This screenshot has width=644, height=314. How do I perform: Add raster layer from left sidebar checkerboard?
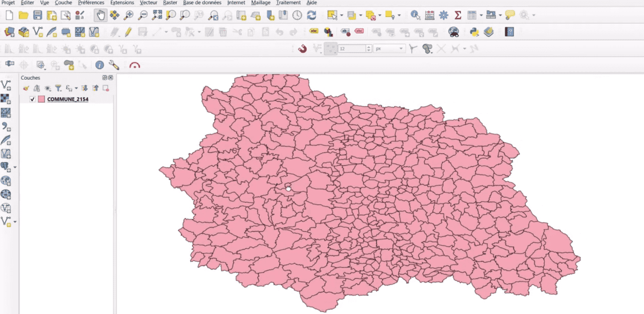5,99
